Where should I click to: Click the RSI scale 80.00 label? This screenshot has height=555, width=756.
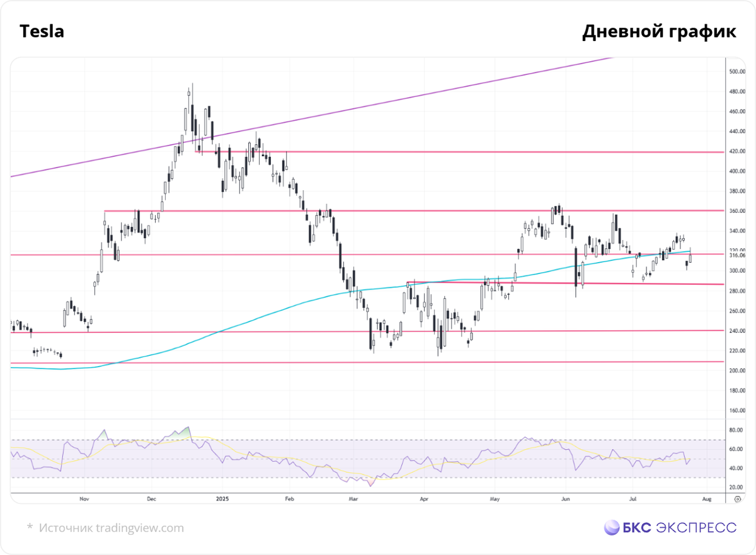(x=736, y=430)
